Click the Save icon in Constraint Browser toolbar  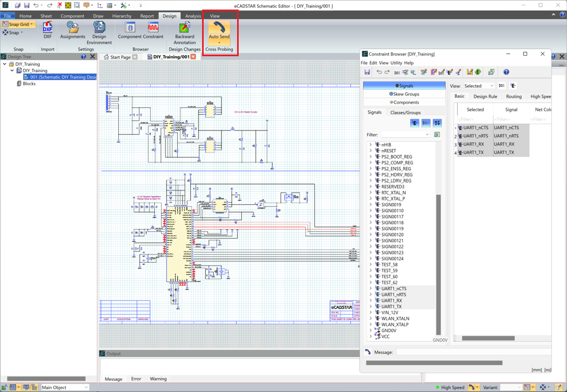click(367, 72)
